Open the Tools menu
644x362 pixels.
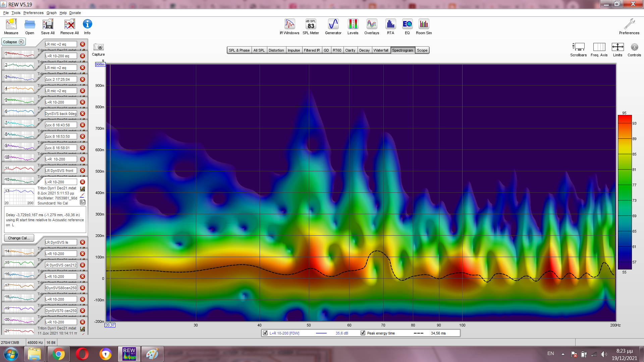pyautogui.click(x=16, y=13)
